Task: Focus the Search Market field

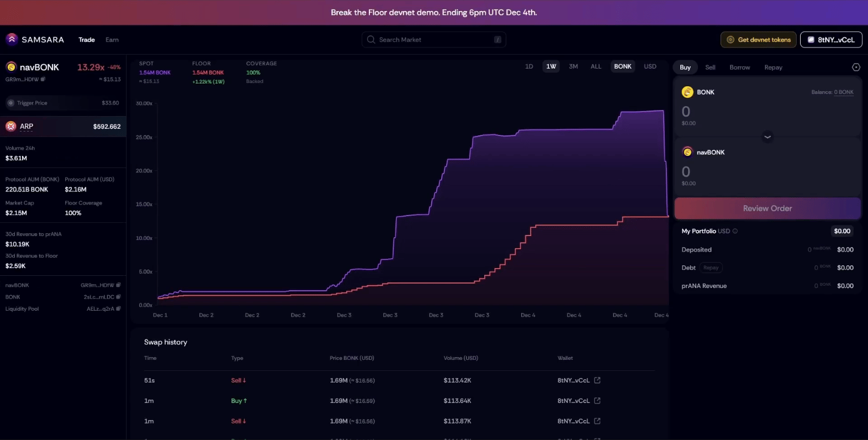Action: click(x=434, y=40)
